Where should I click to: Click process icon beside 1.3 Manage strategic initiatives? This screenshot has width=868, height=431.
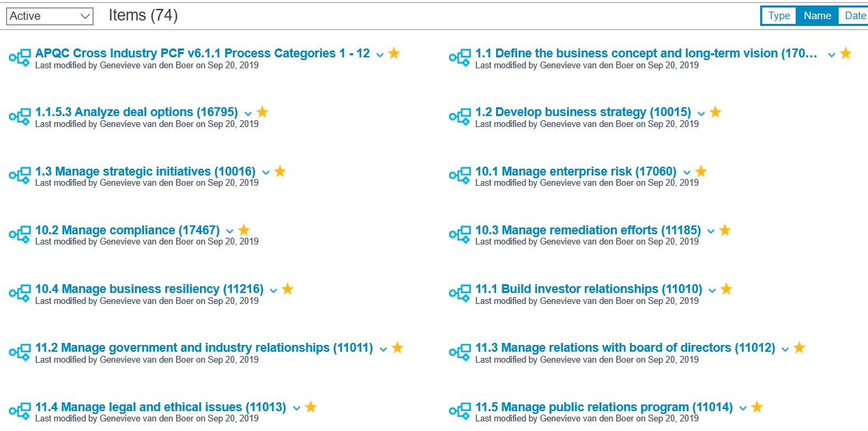(20, 175)
